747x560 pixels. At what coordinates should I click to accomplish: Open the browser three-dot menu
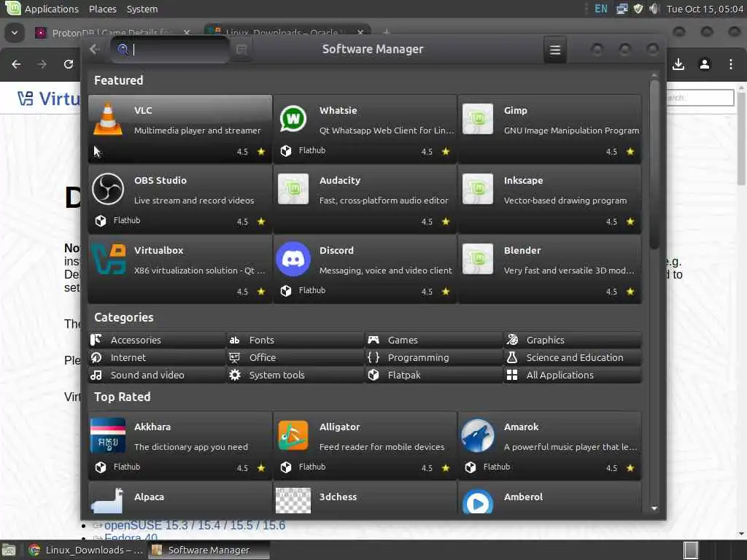(x=731, y=64)
